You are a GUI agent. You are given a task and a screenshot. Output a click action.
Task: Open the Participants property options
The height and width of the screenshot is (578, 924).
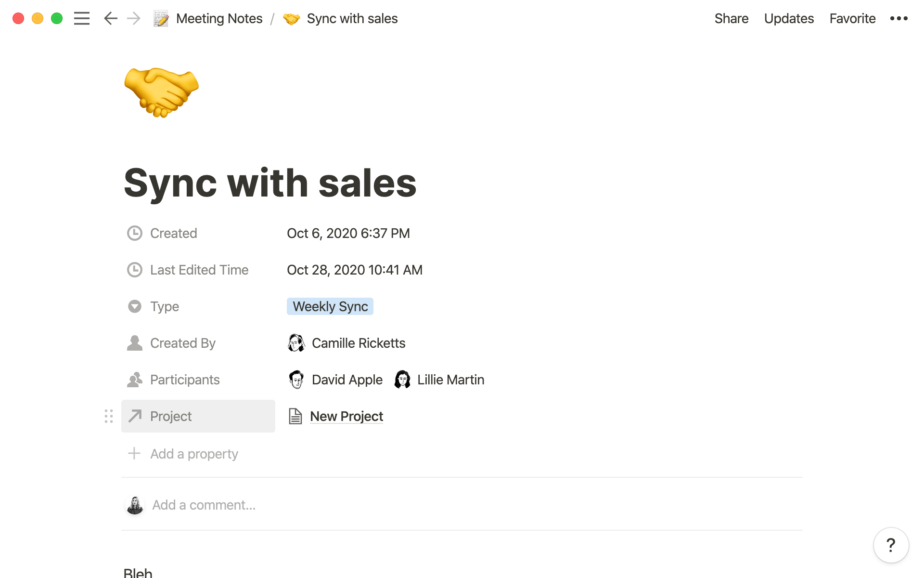pos(184,380)
